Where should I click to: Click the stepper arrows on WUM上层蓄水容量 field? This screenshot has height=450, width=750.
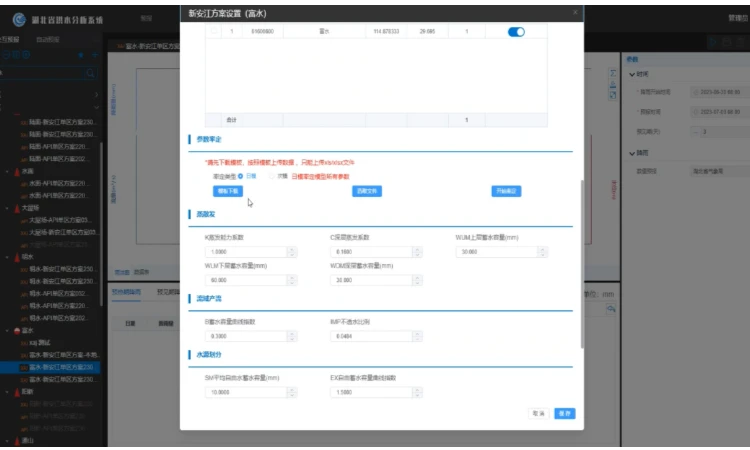click(542, 252)
